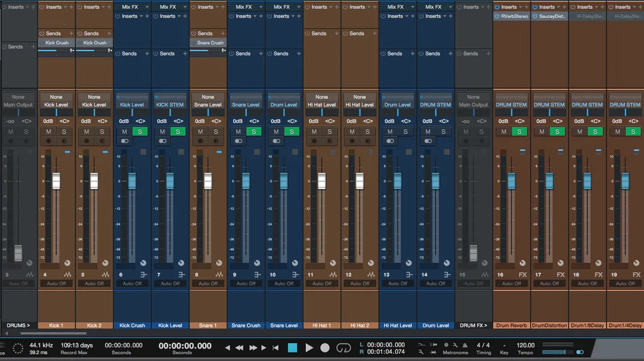Screen dimensions: 644x361
Task: Click the bus channel icon on channel 6
Action: coord(143,275)
